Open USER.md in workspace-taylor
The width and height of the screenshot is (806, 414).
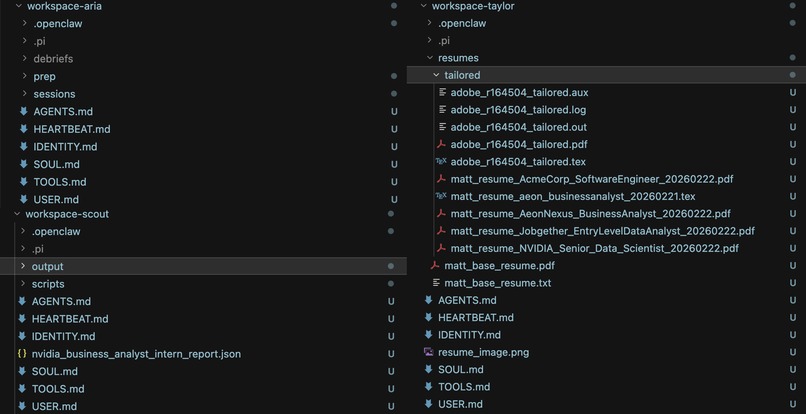point(460,404)
